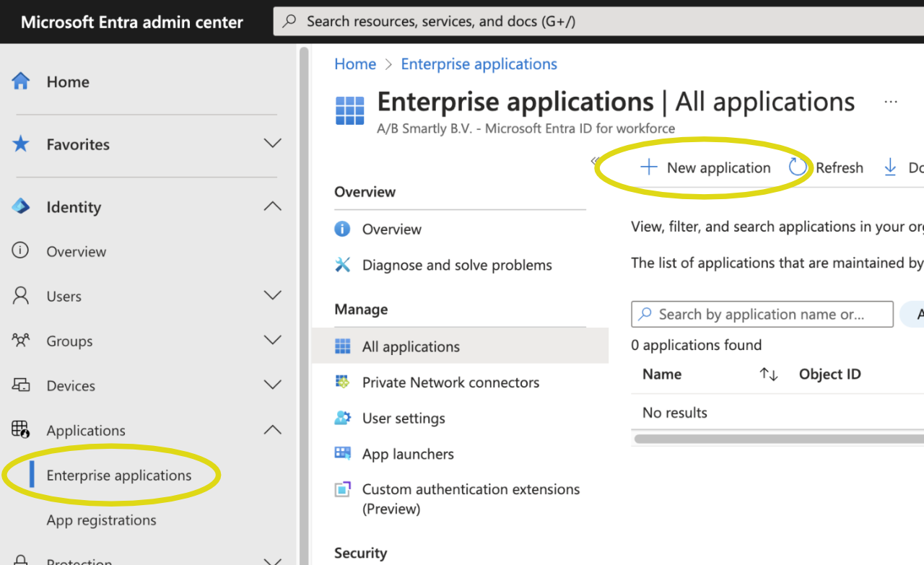Viewport: 924px width, 565px height.
Task: Click the Refresh button label
Action: (x=840, y=167)
